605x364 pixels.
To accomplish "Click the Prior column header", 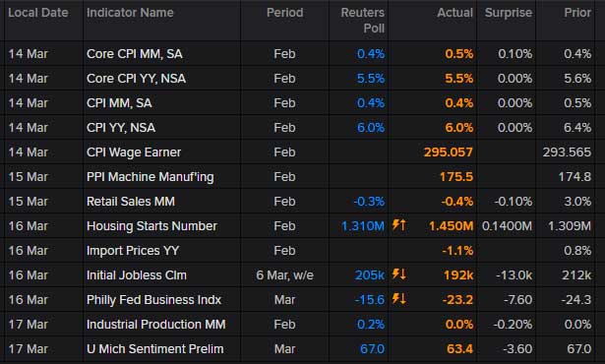I will pos(577,13).
